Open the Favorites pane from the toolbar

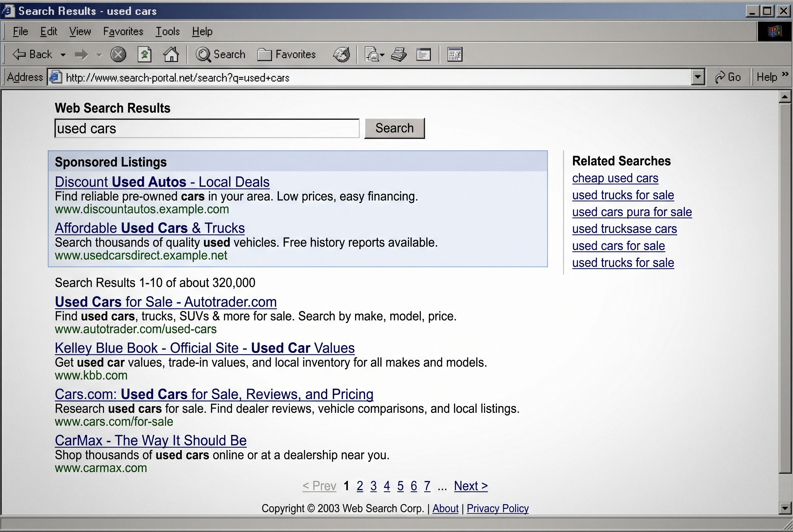pyautogui.click(x=286, y=54)
